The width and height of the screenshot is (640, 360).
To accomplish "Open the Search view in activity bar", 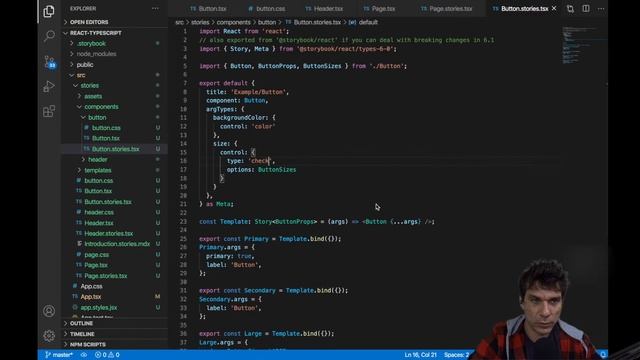I will click(49, 36).
